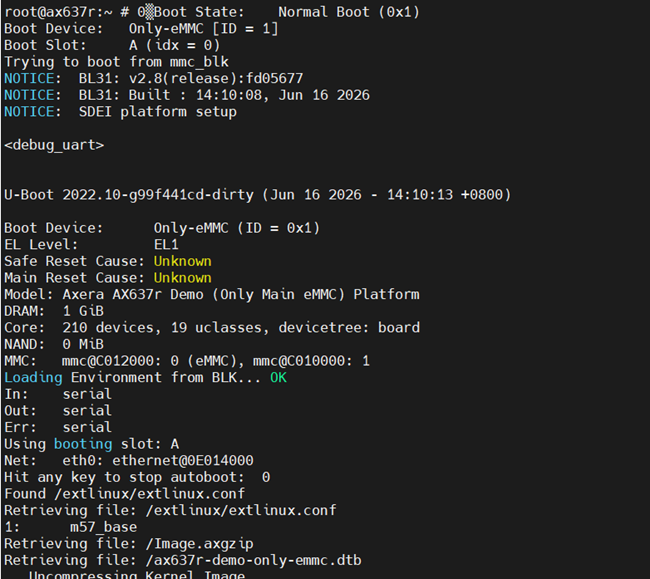Click 'Trying to boot from mmc_blk' line
This screenshot has height=579, width=650.
(x=116, y=62)
